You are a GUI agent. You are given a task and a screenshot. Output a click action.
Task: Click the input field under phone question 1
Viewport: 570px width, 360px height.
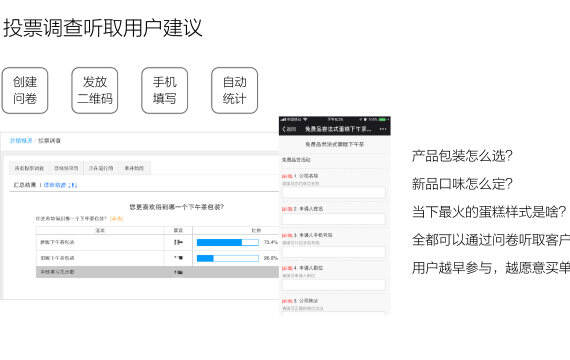coord(334,192)
